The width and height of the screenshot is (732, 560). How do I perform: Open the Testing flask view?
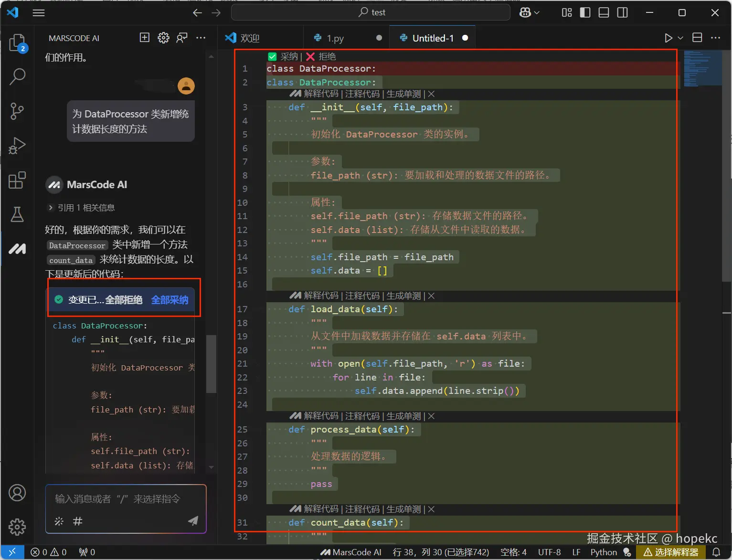(17, 214)
